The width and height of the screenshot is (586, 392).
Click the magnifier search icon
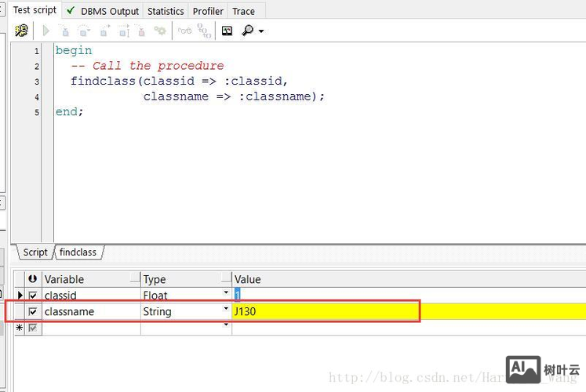(247, 31)
